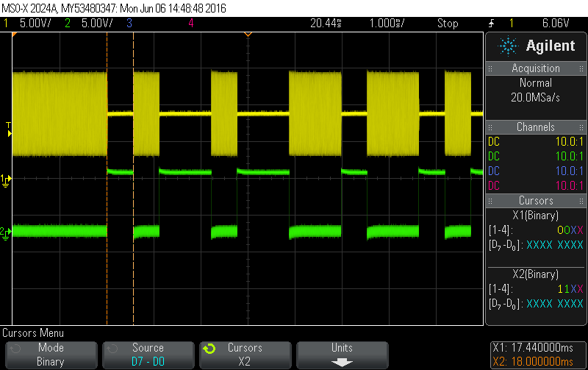Click the 20.0MSa/s sample rate text
This screenshot has width=588, height=370.
click(x=536, y=98)
